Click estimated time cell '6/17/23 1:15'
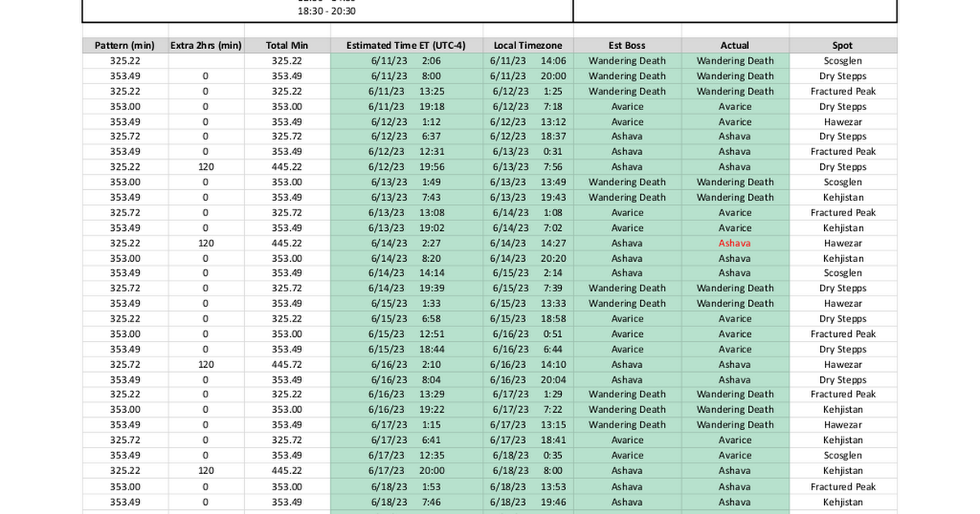This screenshot has height=514, width=980. click(x=406, y=425)
